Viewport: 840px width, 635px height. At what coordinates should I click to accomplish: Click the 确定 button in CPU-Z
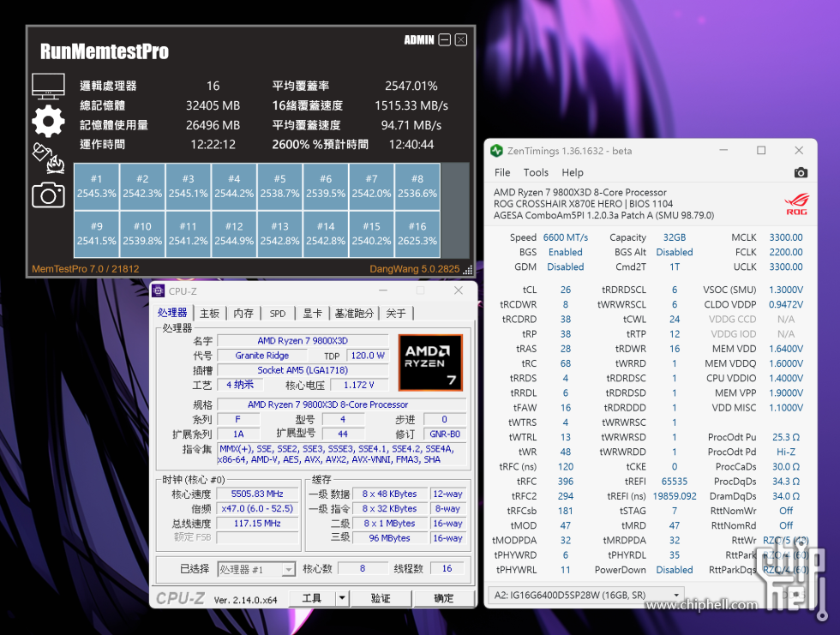pos(444,597)
